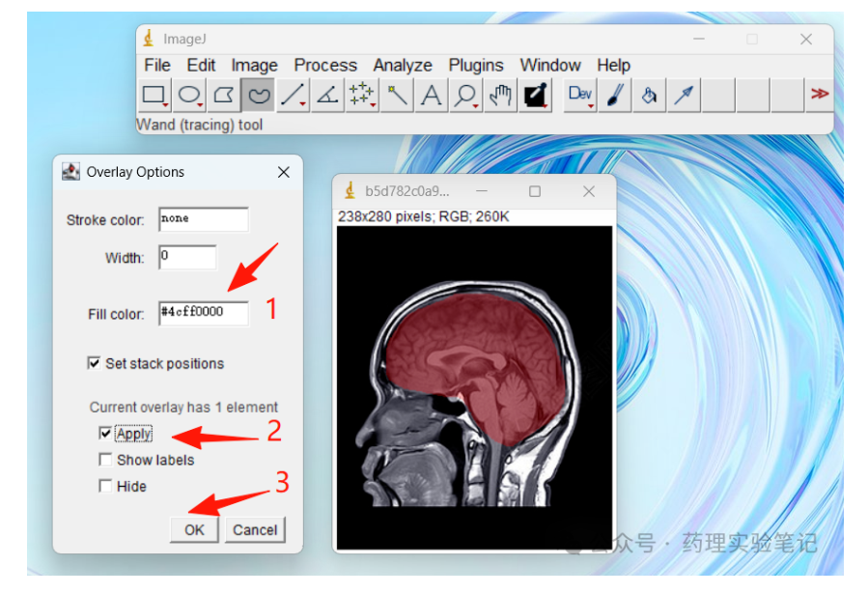The image size is (868, 594).
Task: Maximize the b5d782c0a9 image window
Action: [x=535, y=191]
